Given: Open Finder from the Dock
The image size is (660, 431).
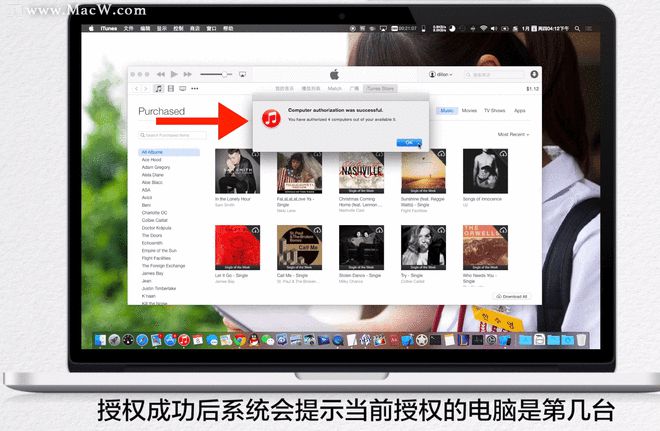Looking at the screenshot, I should pyautogui.click(x=100, y=340).
